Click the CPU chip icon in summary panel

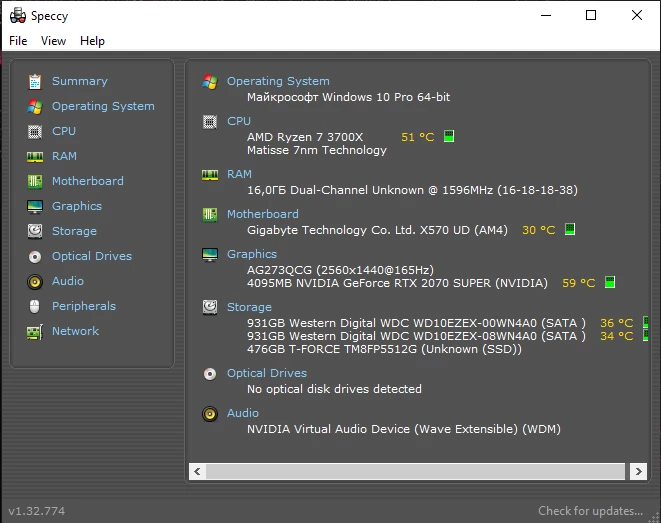click(210, 122)
